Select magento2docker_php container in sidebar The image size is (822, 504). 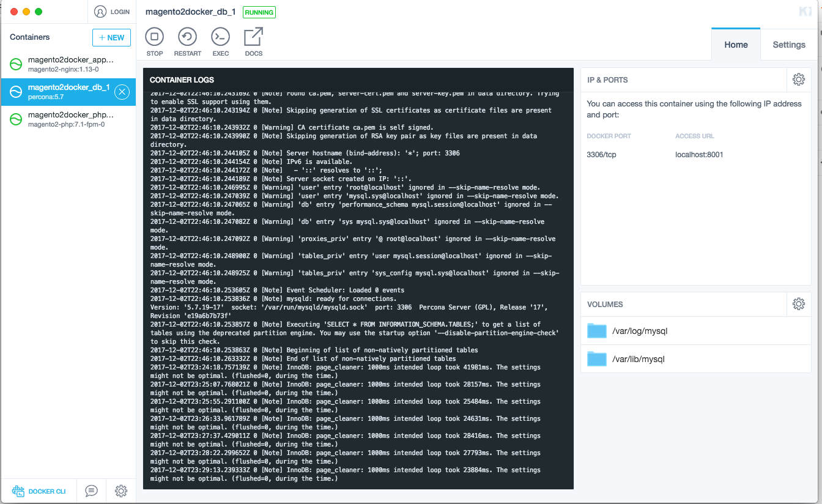[x=68, y=119]
